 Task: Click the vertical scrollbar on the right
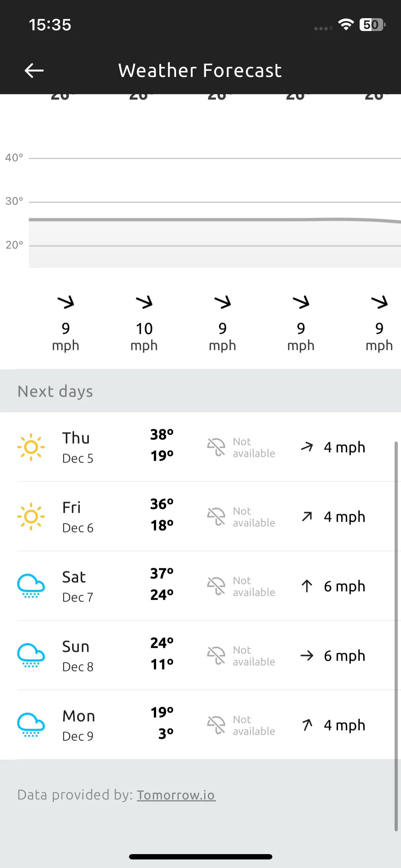[x=396, y=636]
